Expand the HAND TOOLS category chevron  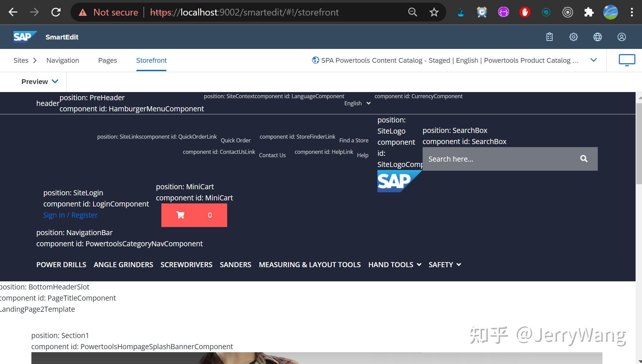[419, 265]
